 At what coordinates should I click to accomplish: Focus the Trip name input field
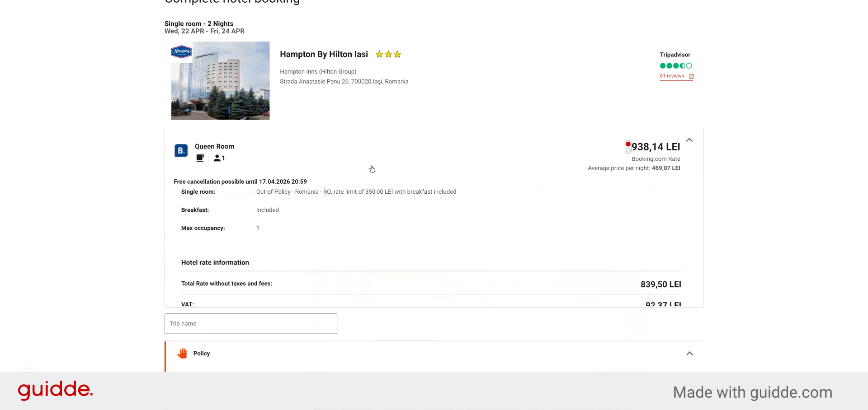point(251,324)
